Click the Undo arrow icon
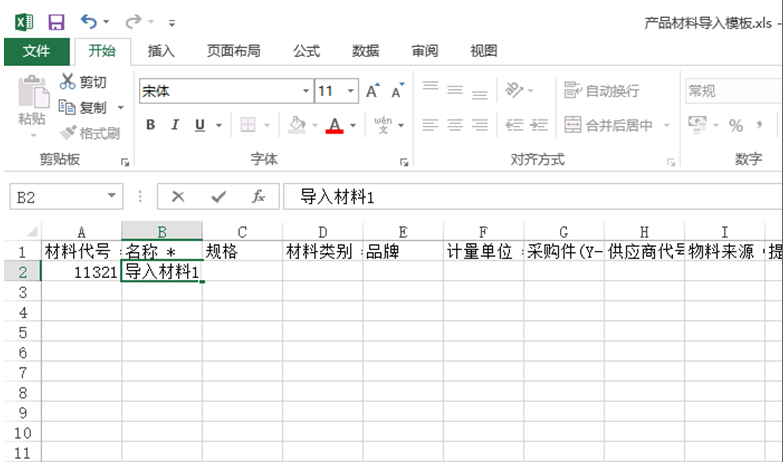Image resolution: width=783 pixels, height=462 pixels. [89, 21]
